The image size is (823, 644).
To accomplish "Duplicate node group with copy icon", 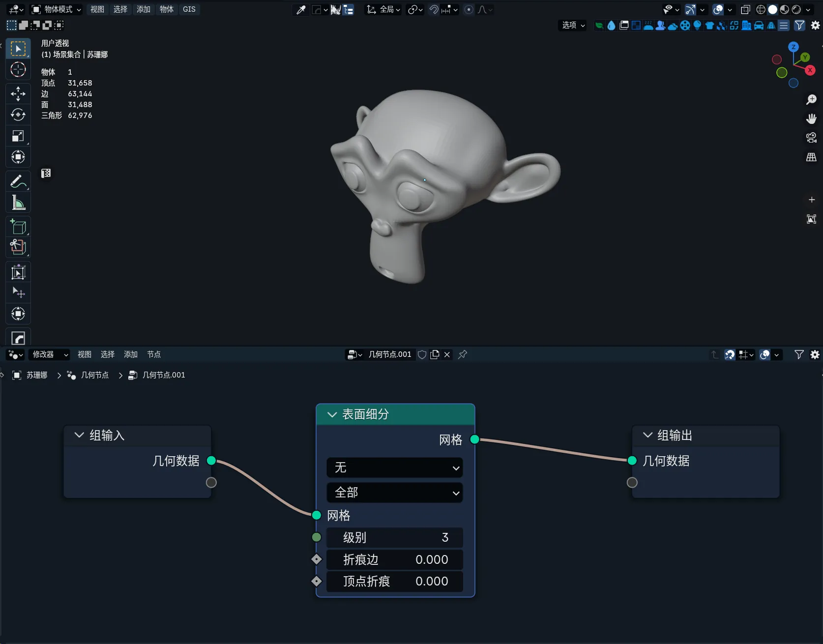I will click(x=435, y=354).
